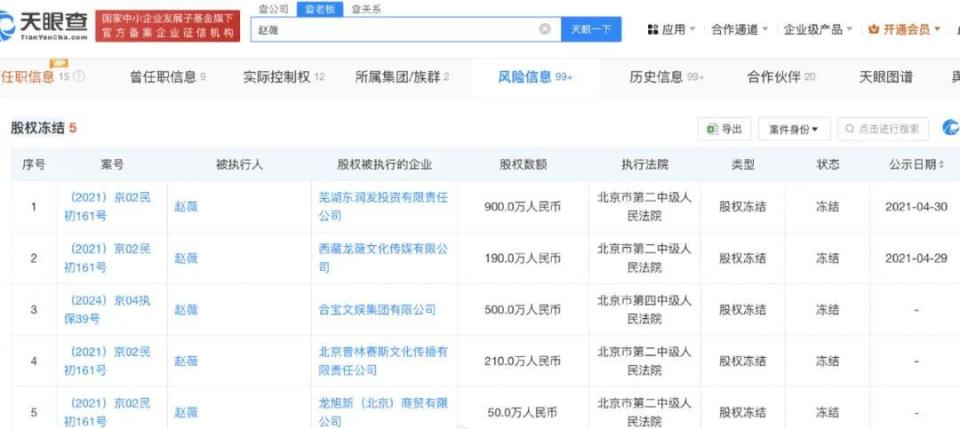This screenshot has width=960, height=429.
Task: Click the 50.0万人民币 amount cell
Action: (x=522, y=412)
